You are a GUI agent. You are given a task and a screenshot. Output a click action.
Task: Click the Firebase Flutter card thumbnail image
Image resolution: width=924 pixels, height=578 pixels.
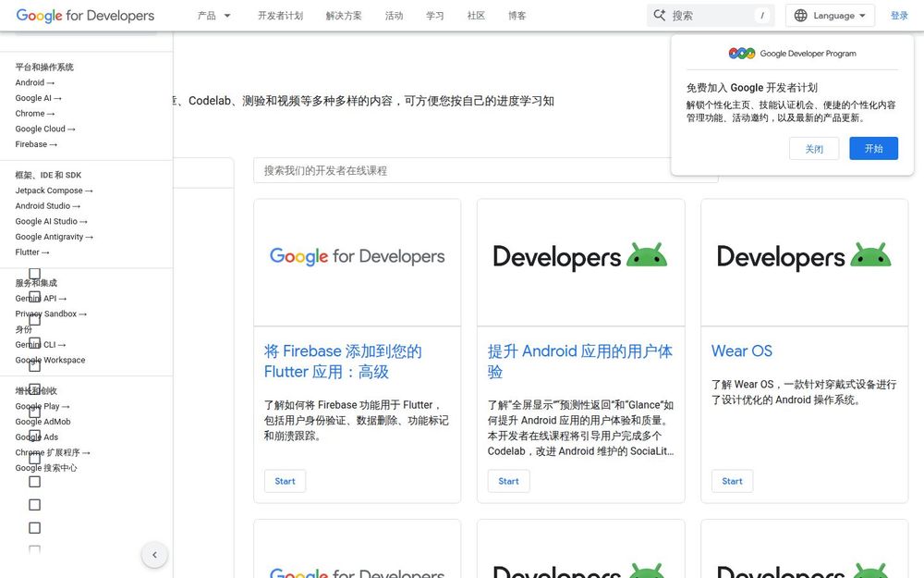click(357, 263)
